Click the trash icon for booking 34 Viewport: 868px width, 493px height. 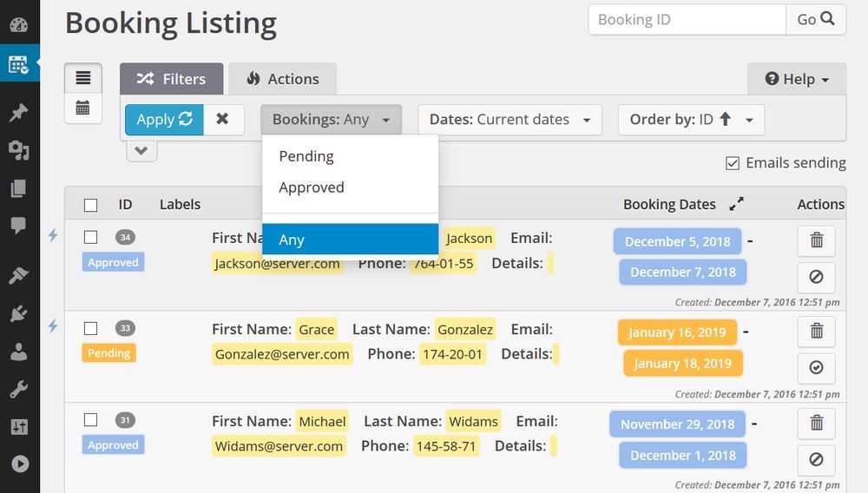point(816,240)
